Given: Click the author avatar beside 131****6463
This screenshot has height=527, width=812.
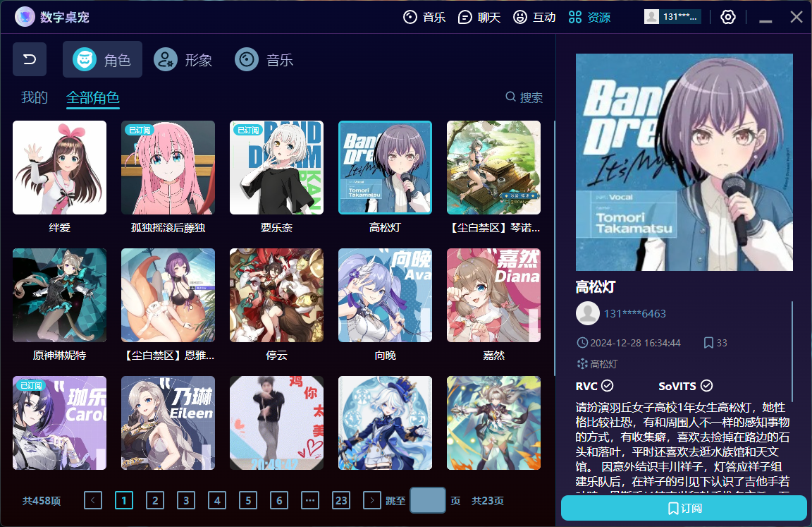Looking at the screenshot, I should coord(588,313).
